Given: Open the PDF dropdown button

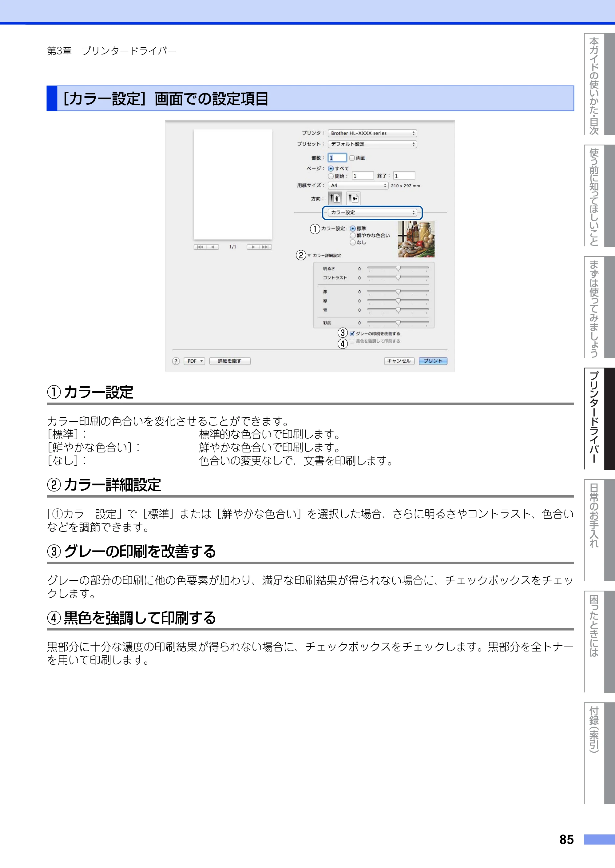Looking at the screenshot, I should pyautogui.click(x=194, y=361).
